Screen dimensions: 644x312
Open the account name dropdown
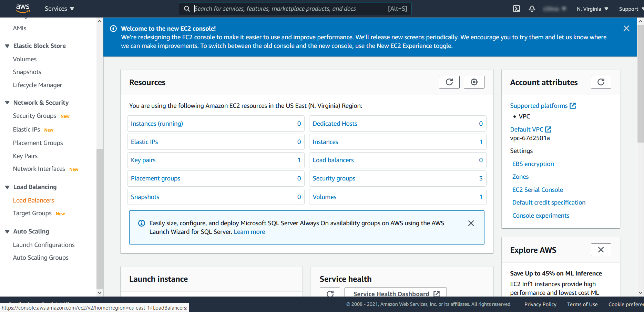click(x=554, y=9)
